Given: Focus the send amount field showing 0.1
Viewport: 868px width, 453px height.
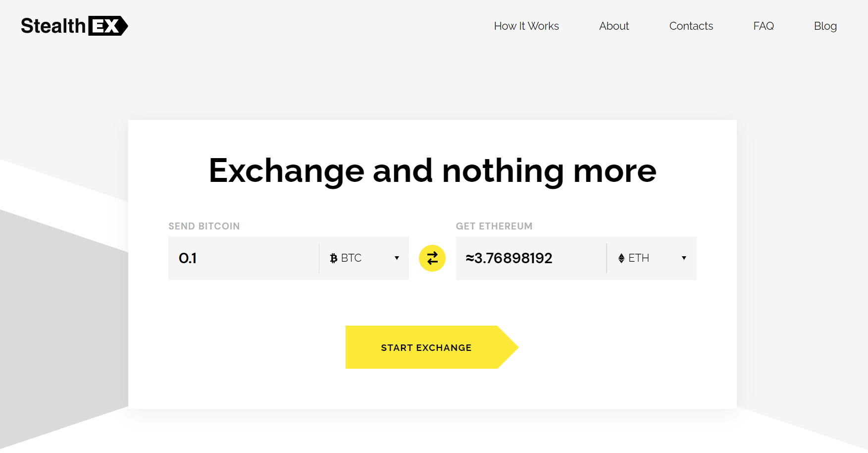Looking at the screenshot, I should point(243,258).
